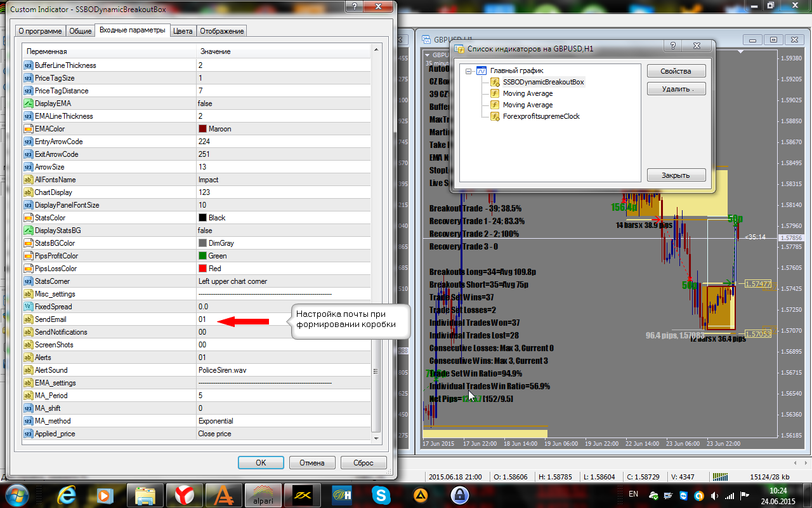
Task: Click the MA_Period value 5
Action: [x=283, y=396]
